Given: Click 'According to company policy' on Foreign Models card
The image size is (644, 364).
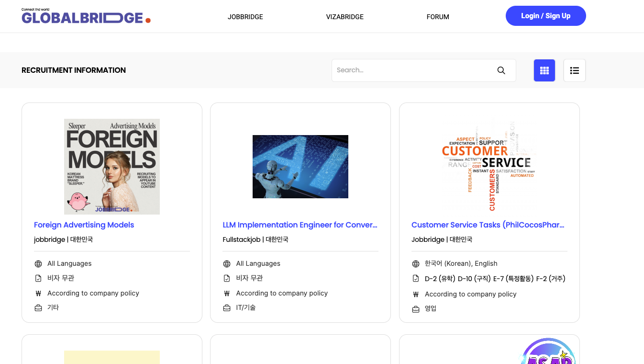Looking at the screenshot, I should coord(93,294).
